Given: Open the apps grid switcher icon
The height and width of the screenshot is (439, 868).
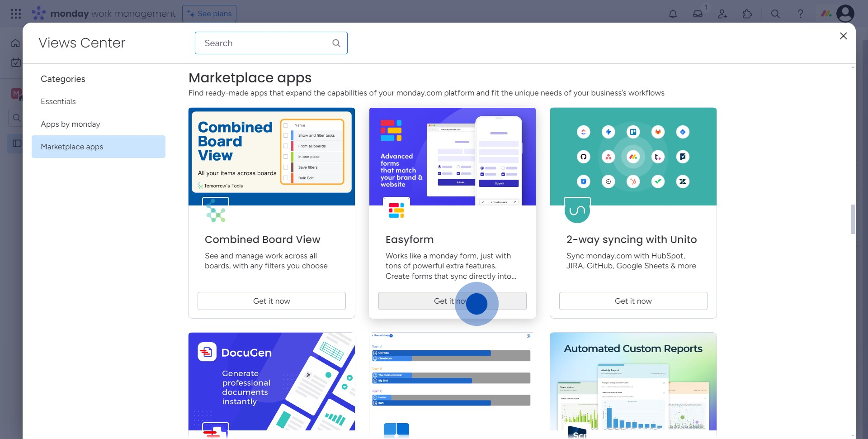Looking at the screenshot, I should [x=16, y=14].
